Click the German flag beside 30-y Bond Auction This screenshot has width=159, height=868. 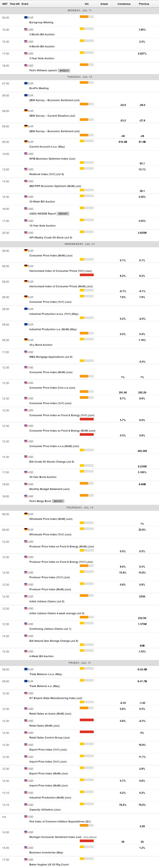click(26, 340)
